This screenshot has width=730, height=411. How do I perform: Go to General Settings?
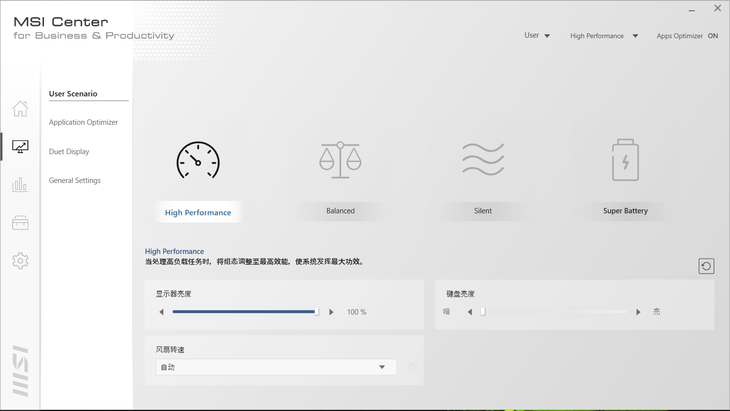pyautogui.click(x=75, y=180)
